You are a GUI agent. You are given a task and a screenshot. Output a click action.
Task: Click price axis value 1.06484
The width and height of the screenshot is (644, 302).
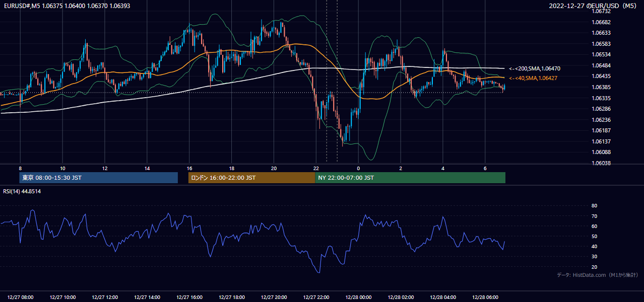(x=601, y=65)
